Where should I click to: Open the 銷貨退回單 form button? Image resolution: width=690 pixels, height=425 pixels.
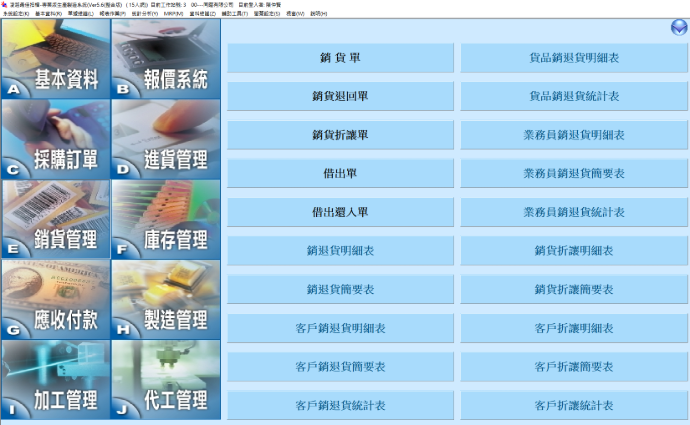click(x=341, y=97)
